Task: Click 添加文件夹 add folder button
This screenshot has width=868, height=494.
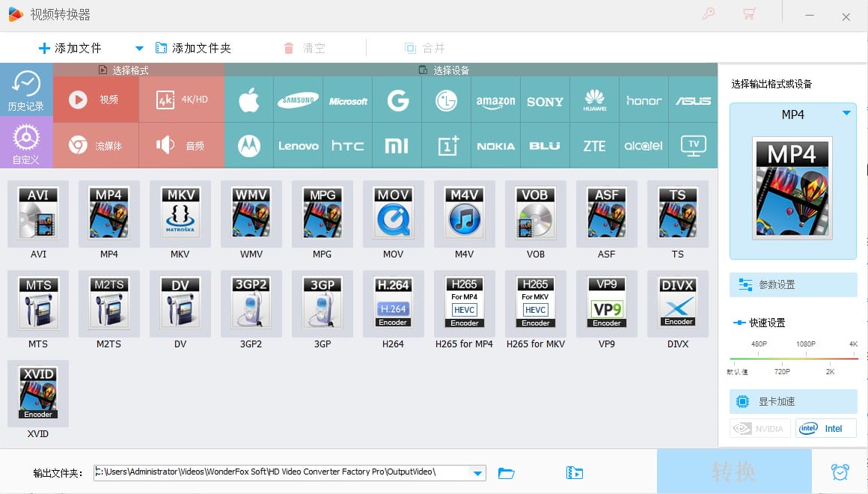Action: [193, 48]
